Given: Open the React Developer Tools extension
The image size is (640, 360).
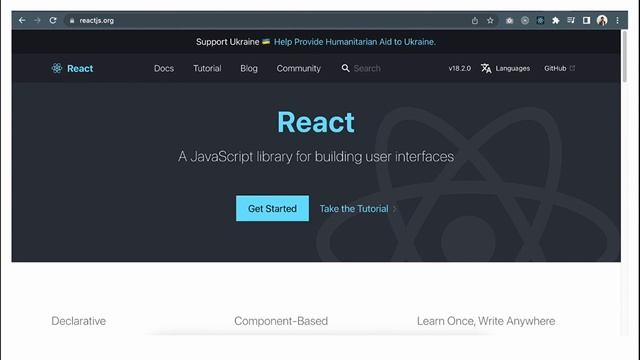Looking at the screenshot, I should [540, 20].
